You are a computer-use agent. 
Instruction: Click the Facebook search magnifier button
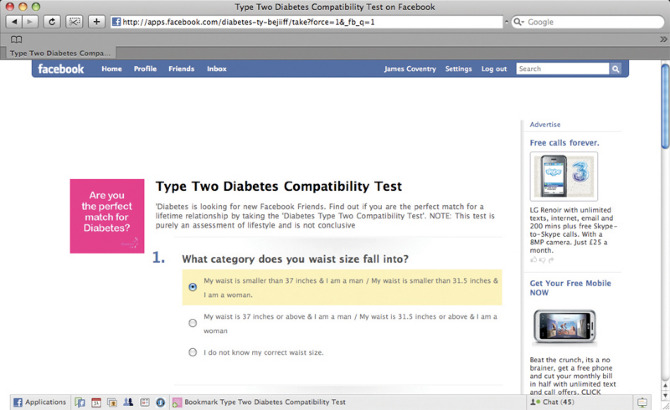point(615,69)
